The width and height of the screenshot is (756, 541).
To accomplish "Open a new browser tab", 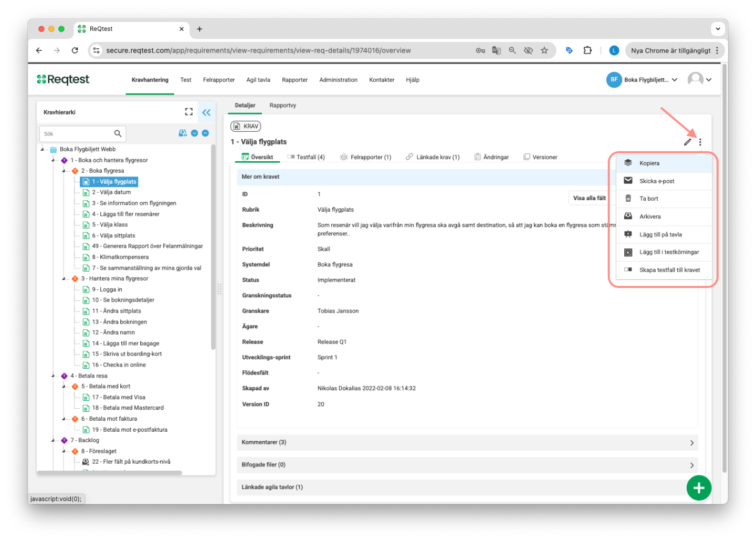I will click(x=199, y=29).
